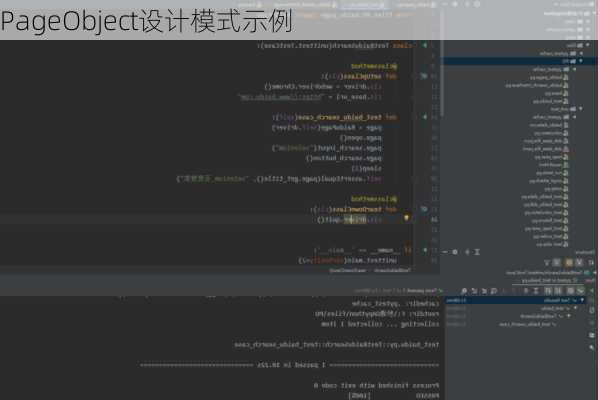
Task: Open Structure panel filter icon
Action: (x=547, y=262)
